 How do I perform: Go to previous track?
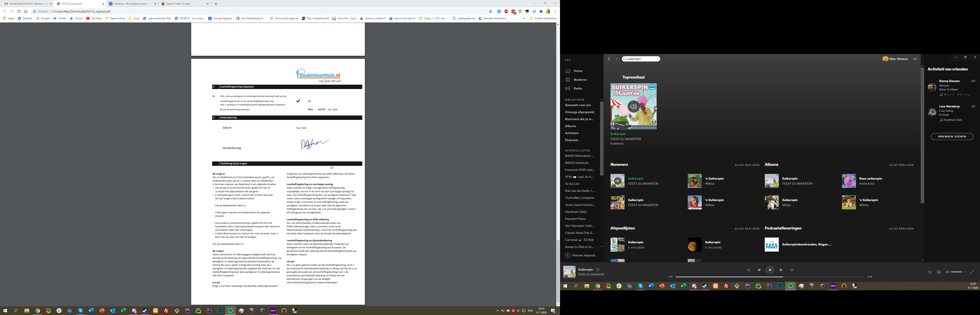[x=759, y=270]
